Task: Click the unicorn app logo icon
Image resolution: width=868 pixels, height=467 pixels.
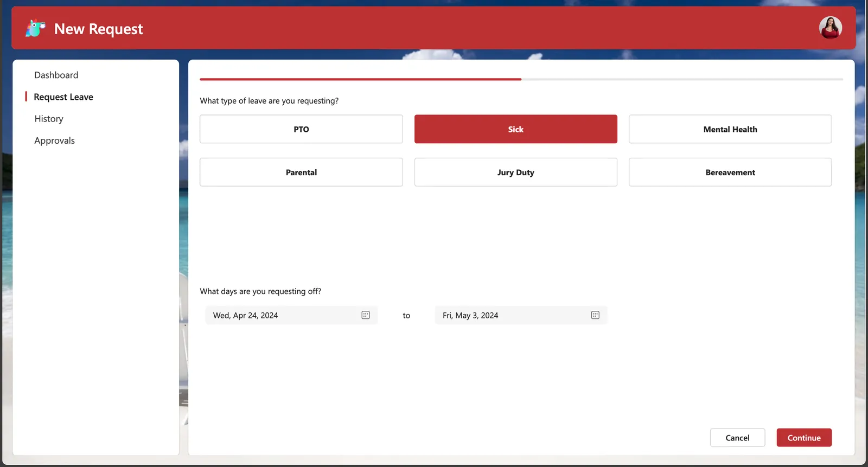Action: pyautogui.click(x=35, y=28)
